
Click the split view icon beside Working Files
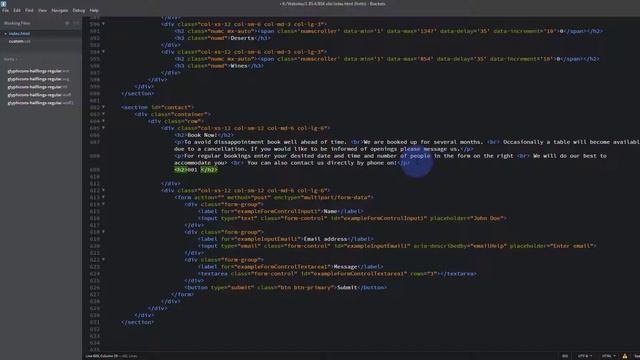tap(76, 23)
